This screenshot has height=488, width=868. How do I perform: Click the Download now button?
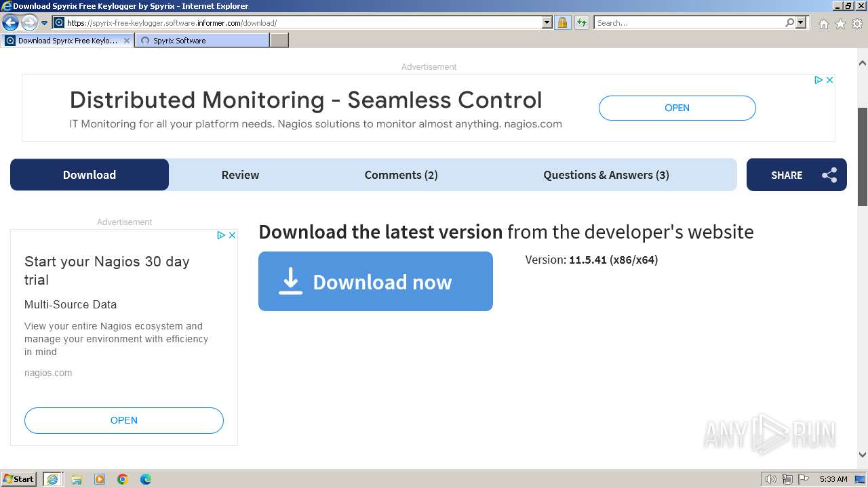pos(376,281)
